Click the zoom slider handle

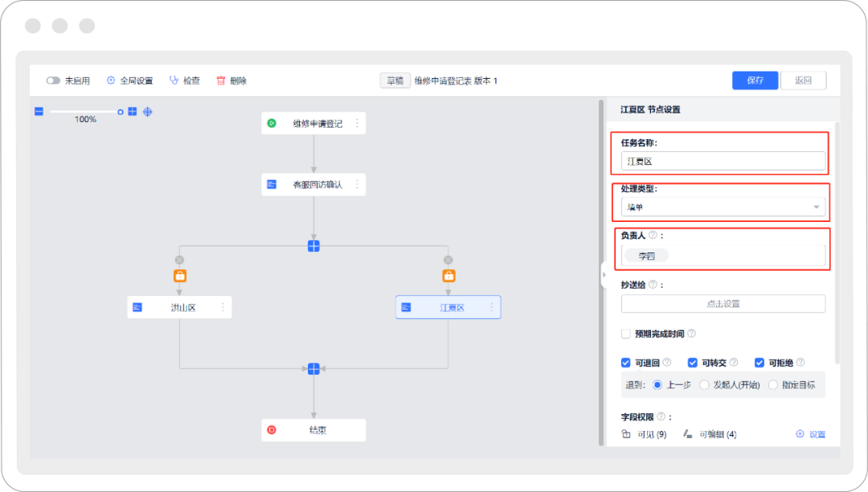click(121, 112)
